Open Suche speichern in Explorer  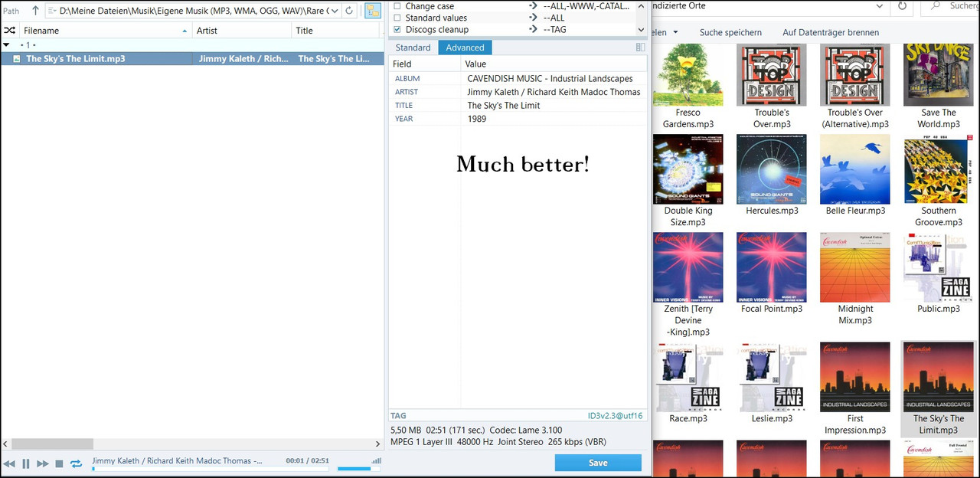pos(730,32)
